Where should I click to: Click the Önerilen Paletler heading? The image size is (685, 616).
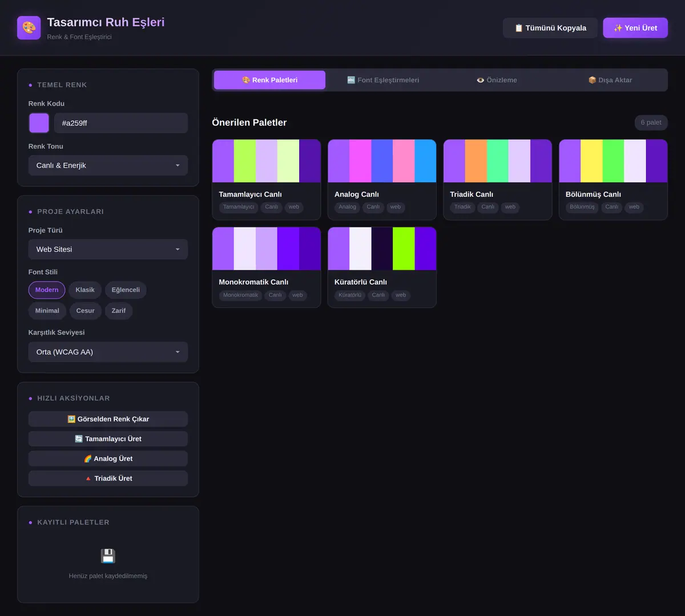249,123
